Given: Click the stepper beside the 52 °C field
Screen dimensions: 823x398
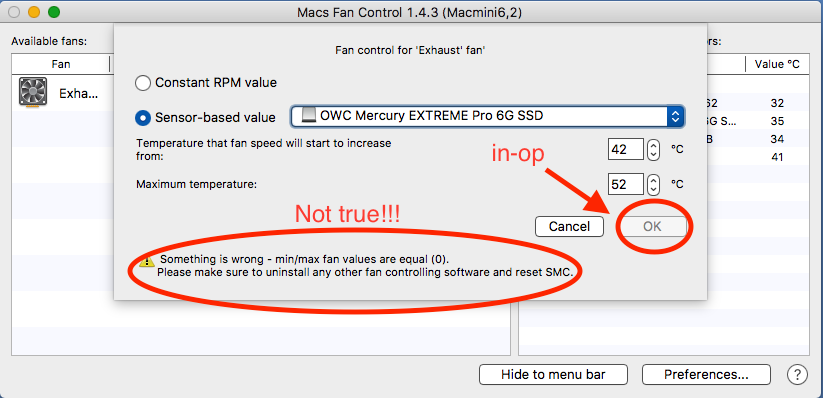Looking at the screenshot, I should 653,184.
